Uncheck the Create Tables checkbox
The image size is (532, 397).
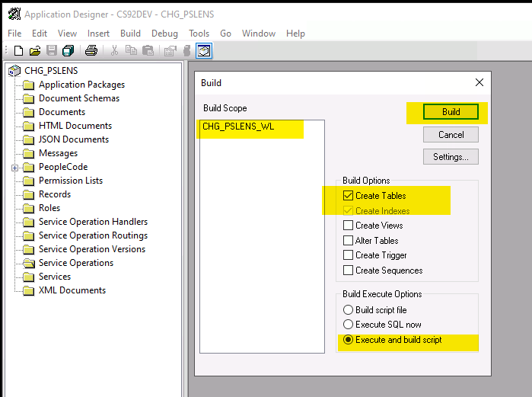[348, 196]
